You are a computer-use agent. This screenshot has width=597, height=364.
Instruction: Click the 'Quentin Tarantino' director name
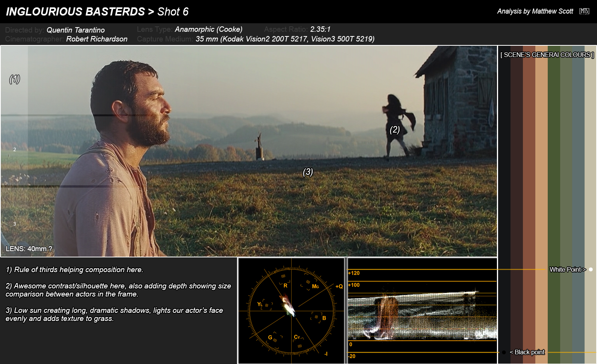(76, 30)
